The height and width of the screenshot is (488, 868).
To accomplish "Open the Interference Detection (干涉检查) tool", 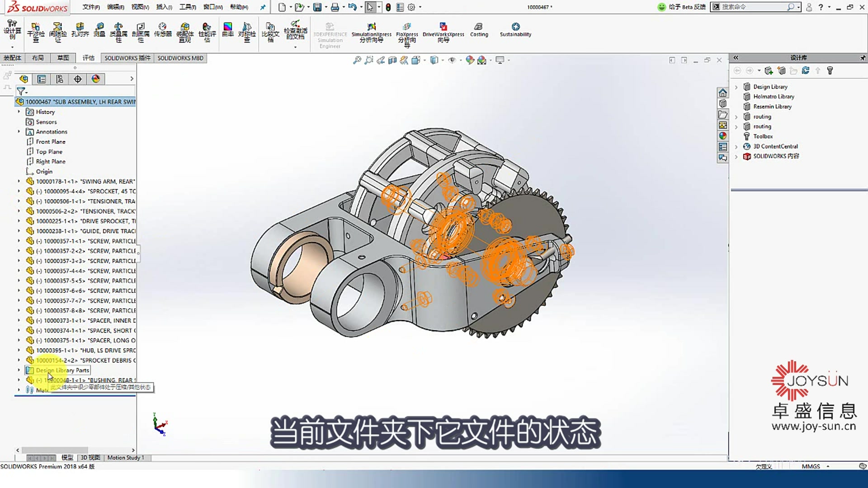I will [36, 33].
